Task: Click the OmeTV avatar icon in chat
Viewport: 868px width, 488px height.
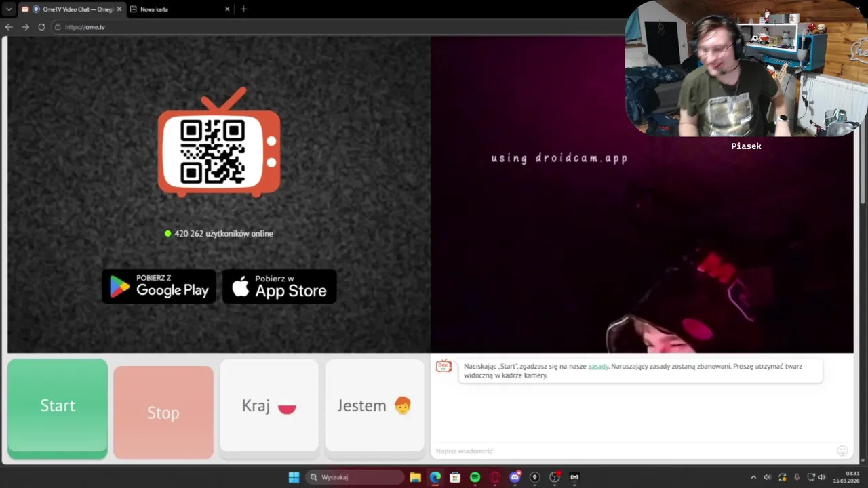Action: (x=444, y=366)
